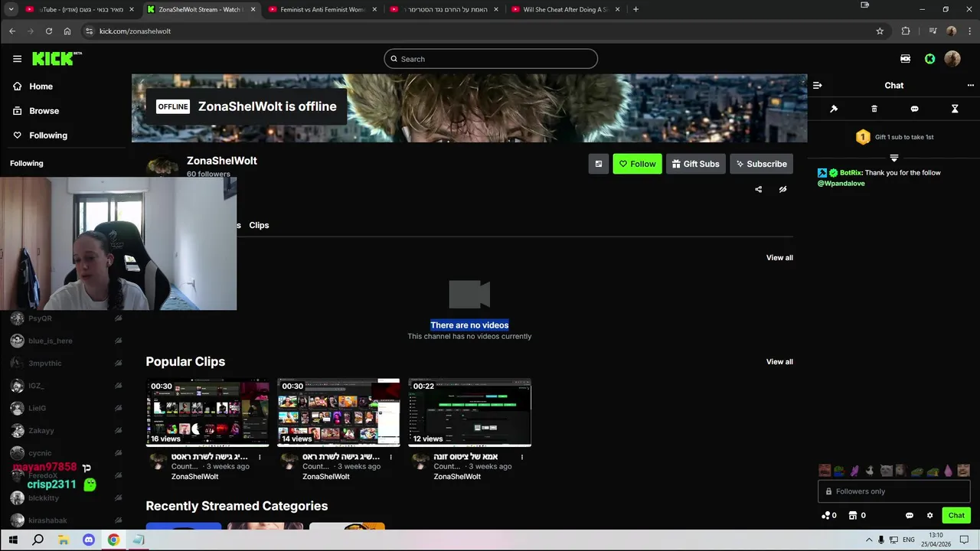Screen dimensions: 980x551
Task: Open Discord from Windows taskbar
Action: pos(88,540)
